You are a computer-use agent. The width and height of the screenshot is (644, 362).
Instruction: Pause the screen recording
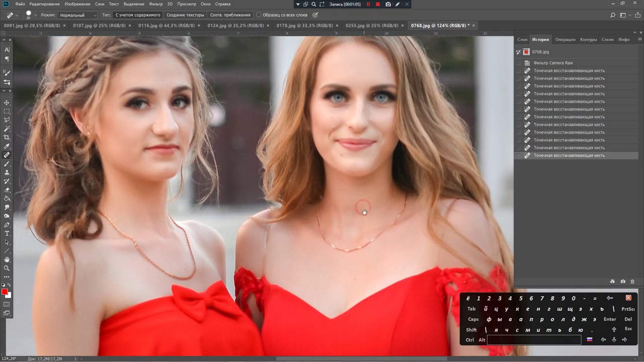click(368, 4)
